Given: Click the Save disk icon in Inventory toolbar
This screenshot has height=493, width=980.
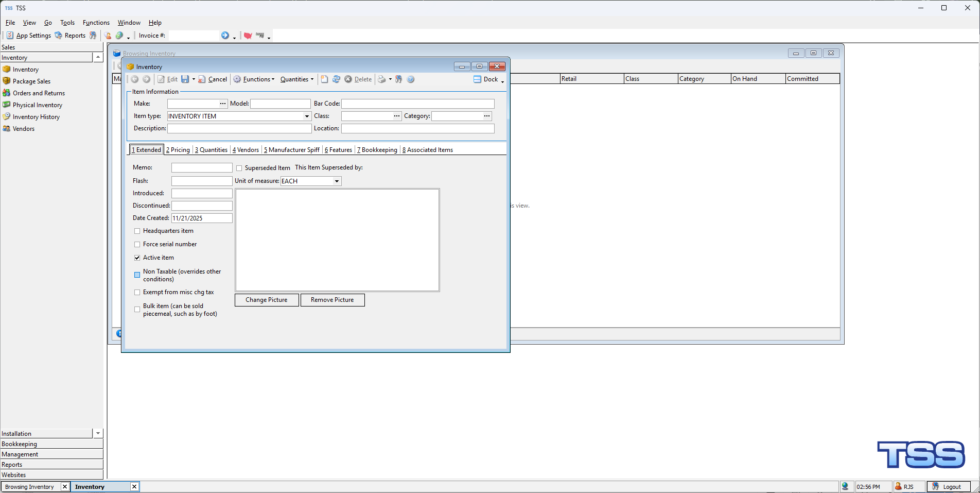Looking at the screenshot, I should coord(185,79).
